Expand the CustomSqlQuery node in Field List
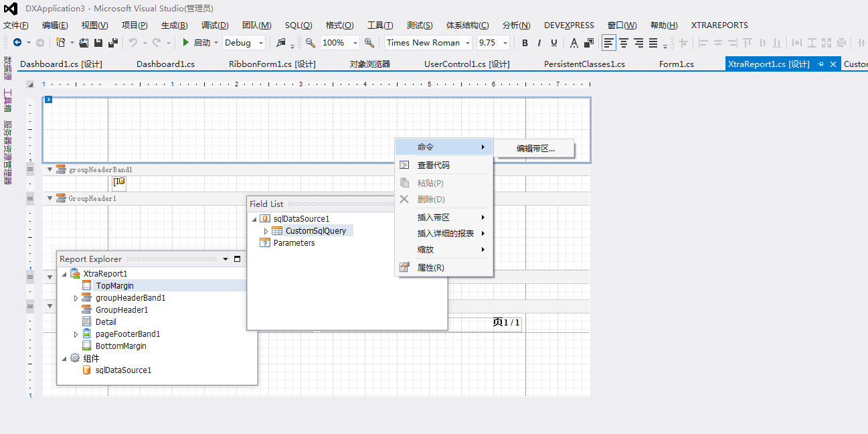868x434 pixels. click(x=266, y=231)
